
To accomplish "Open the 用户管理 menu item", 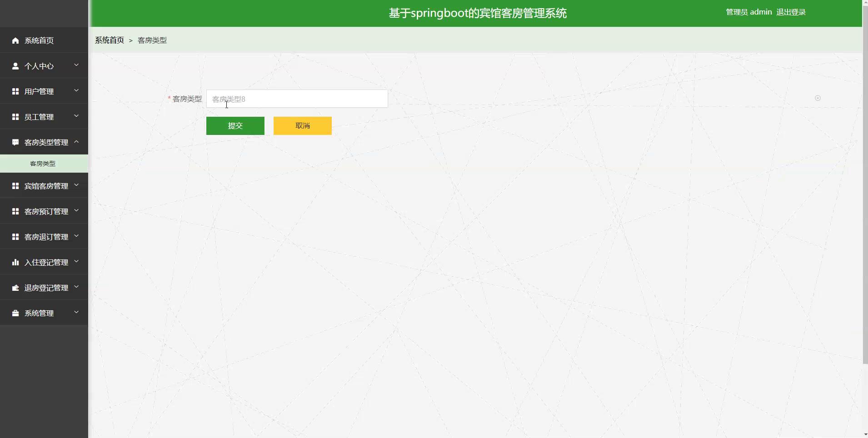I will click(44, 91).
